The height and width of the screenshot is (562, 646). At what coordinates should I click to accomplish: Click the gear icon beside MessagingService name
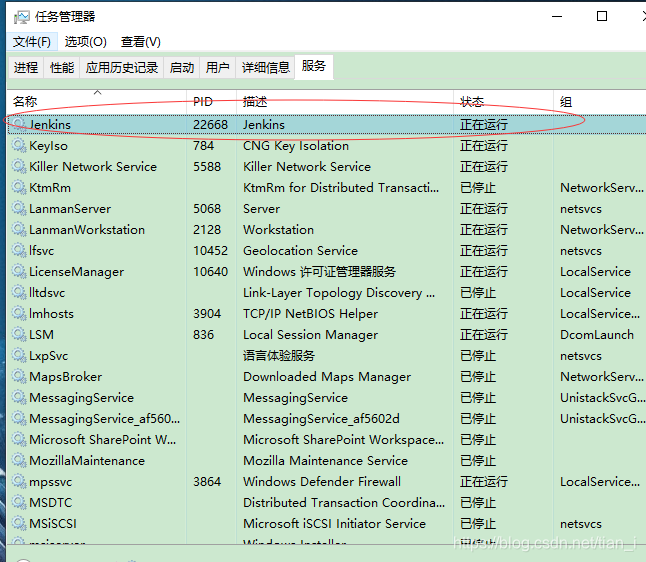click(19, 397)
